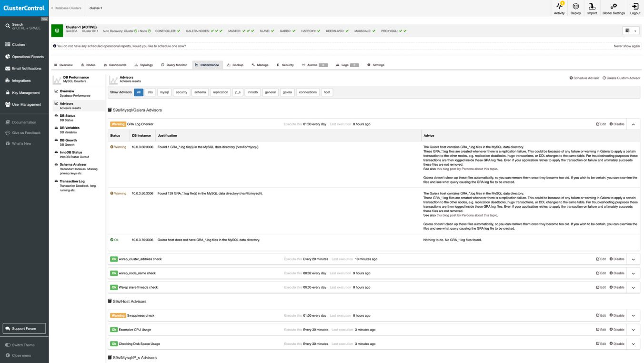Expand the wsrep_cluster_address check details
This screenshot has height=363, width=644.
(x=633, y=259)
